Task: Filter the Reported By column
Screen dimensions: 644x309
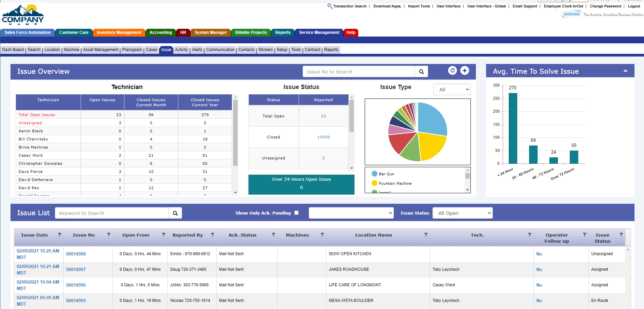Action: tap(213, 235)
